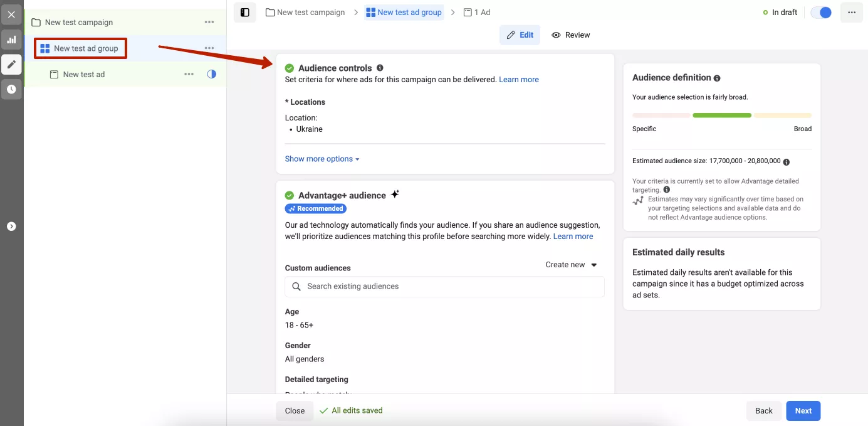Viewport: 868px width, 426px height.
Task: Select the pencil edit icon in sidebar
Action: point(11,64)
